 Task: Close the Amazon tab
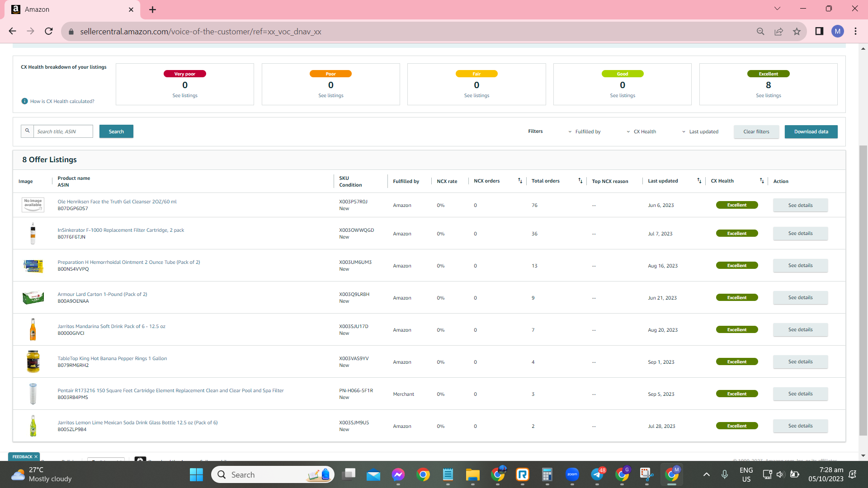[131, 9]
